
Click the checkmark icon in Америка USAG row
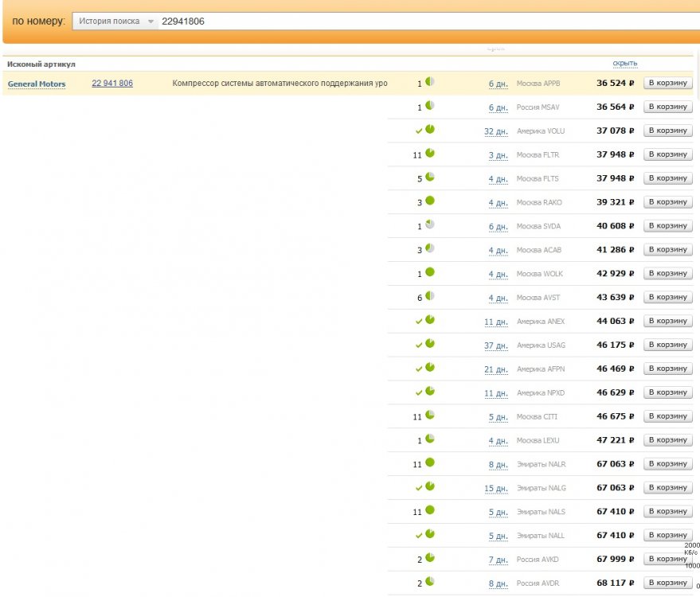point(419,345)
